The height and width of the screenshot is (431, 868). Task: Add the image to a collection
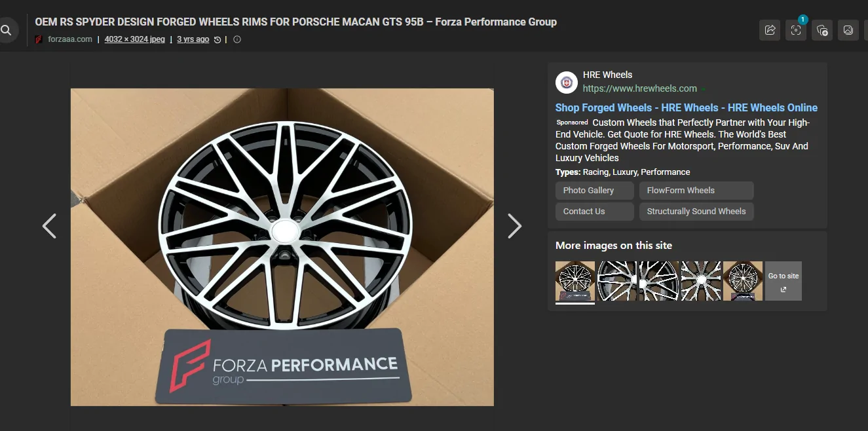(x=821, y=30)
